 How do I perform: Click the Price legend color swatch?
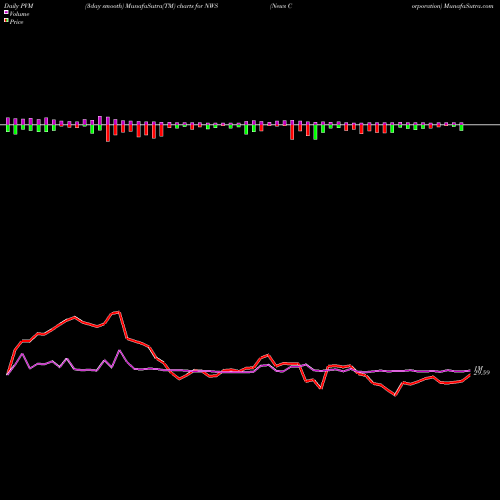(x=6, y=21)
